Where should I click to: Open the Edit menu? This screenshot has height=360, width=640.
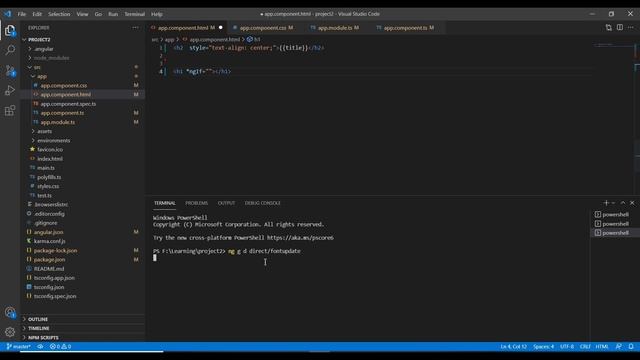37,14
